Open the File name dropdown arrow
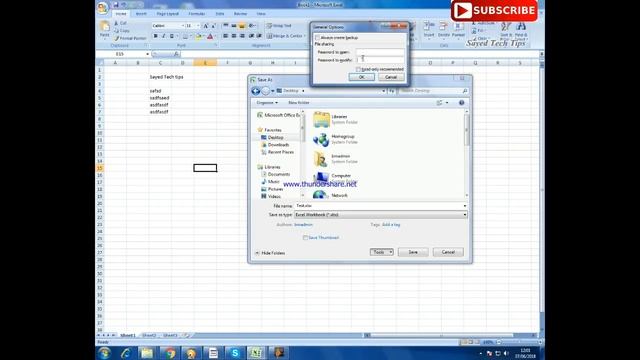This screenshot has width=640, height=360. 464,206
